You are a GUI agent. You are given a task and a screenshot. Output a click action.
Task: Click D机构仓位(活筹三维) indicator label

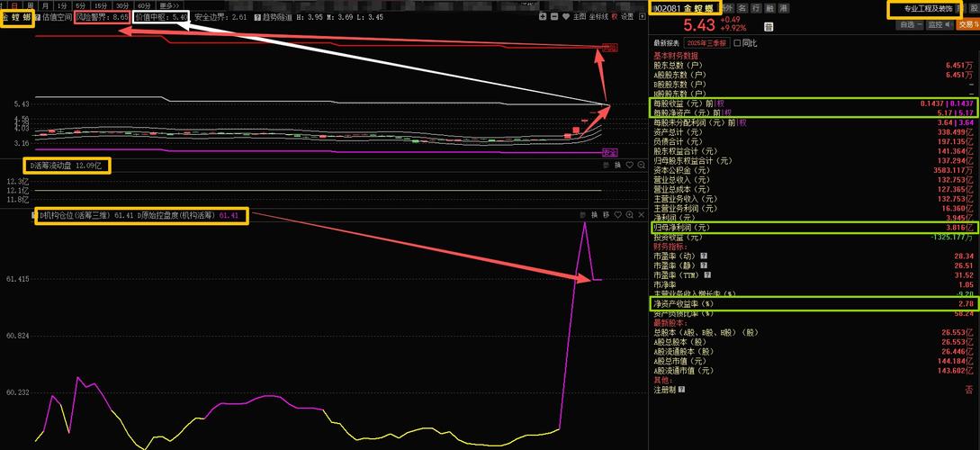76,216
